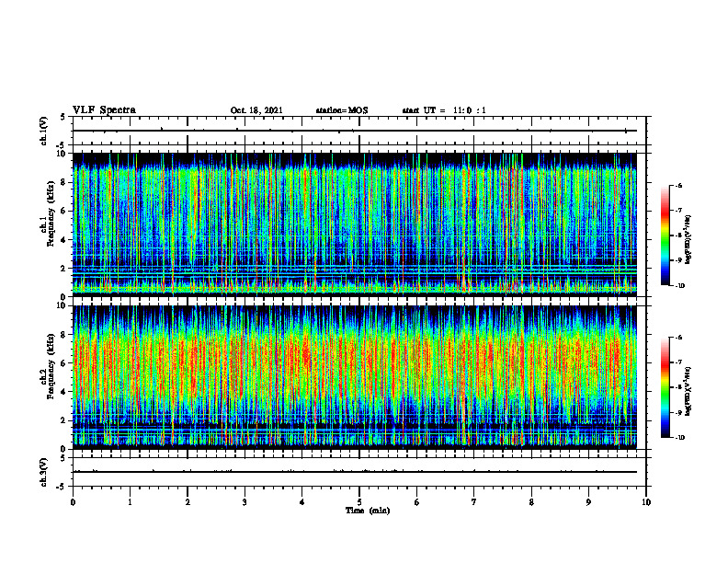Image resolution: width=728 pixels, height=563 pixels.
Task: Click the time axis tick label "6"
Action: click(x=417, y=502)
